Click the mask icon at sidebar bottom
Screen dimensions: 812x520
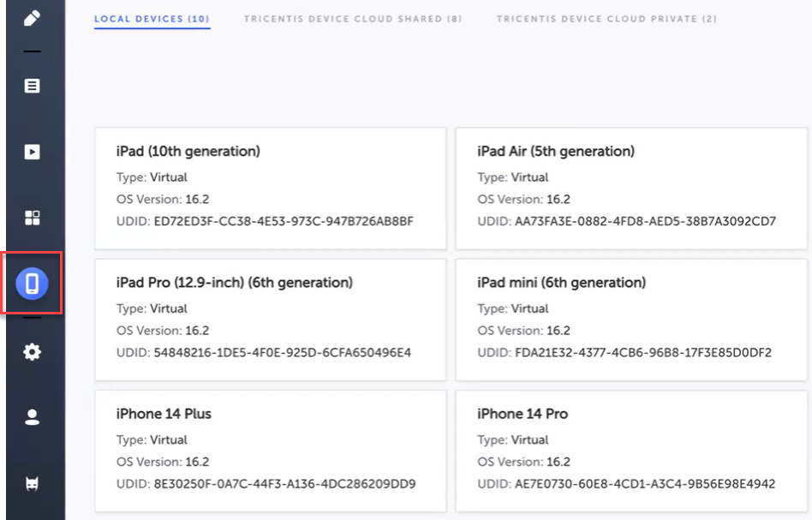(32, 484)
